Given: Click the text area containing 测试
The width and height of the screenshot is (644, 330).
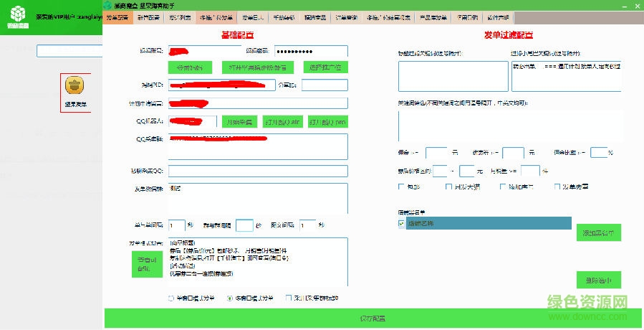Looking at the screenshot, I should (x=258, y=198).
